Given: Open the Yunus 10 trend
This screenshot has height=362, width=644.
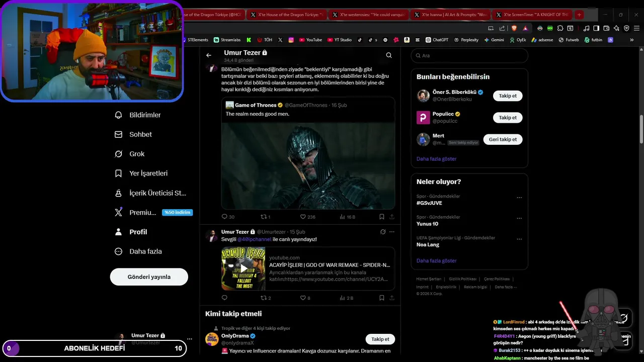Looking at the screenshot, I should 427,224.
